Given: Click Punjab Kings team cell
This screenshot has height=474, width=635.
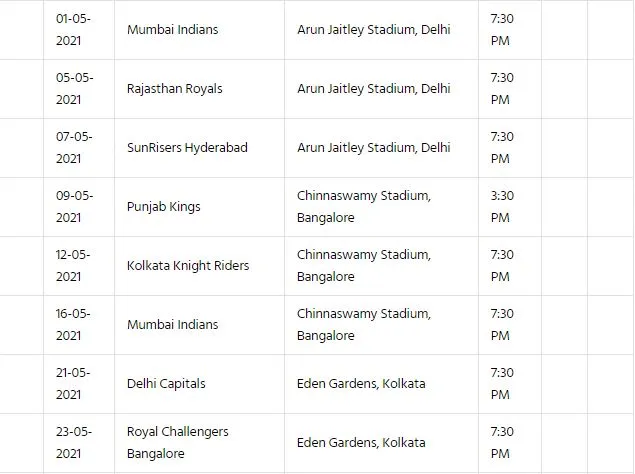Looking at the screenshot, I should point(199,207).
